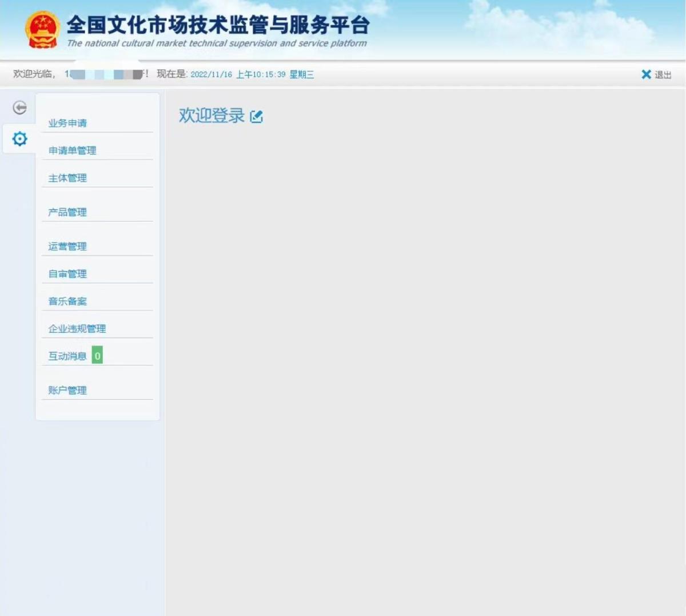Click the national emblem logo
The width and height of the screenshot is (686, 616).
click(x=42, y=30)
